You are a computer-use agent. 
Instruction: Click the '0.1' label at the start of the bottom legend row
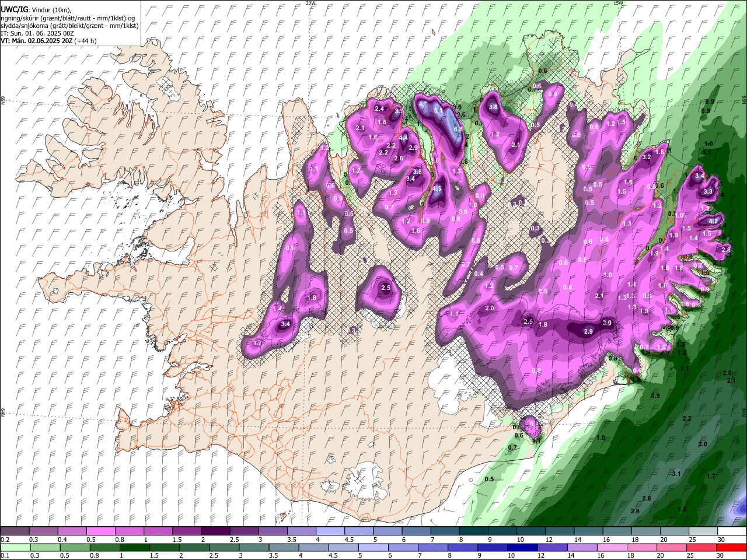4,555
